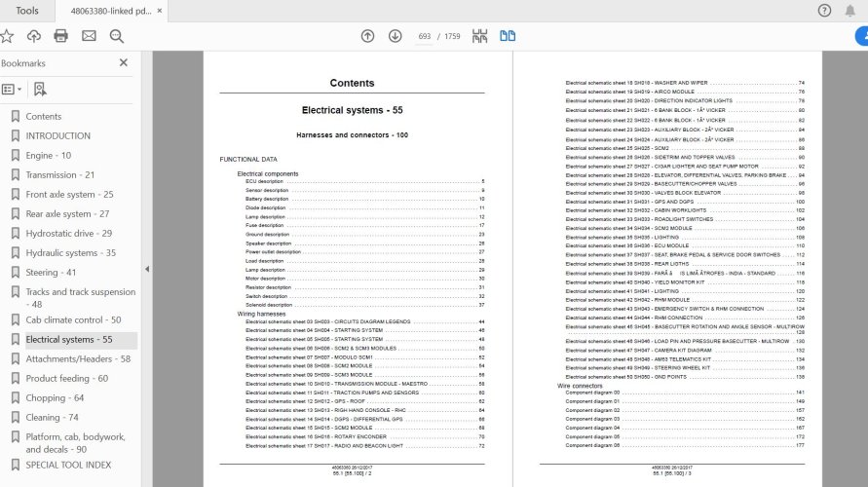Print the document

click(x=61, y=37)
